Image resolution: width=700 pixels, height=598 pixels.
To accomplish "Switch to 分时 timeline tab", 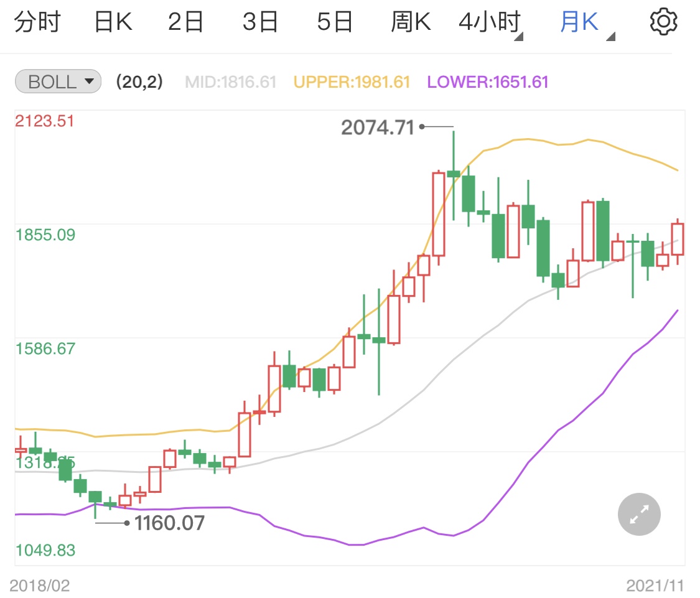I will (37, 22).
